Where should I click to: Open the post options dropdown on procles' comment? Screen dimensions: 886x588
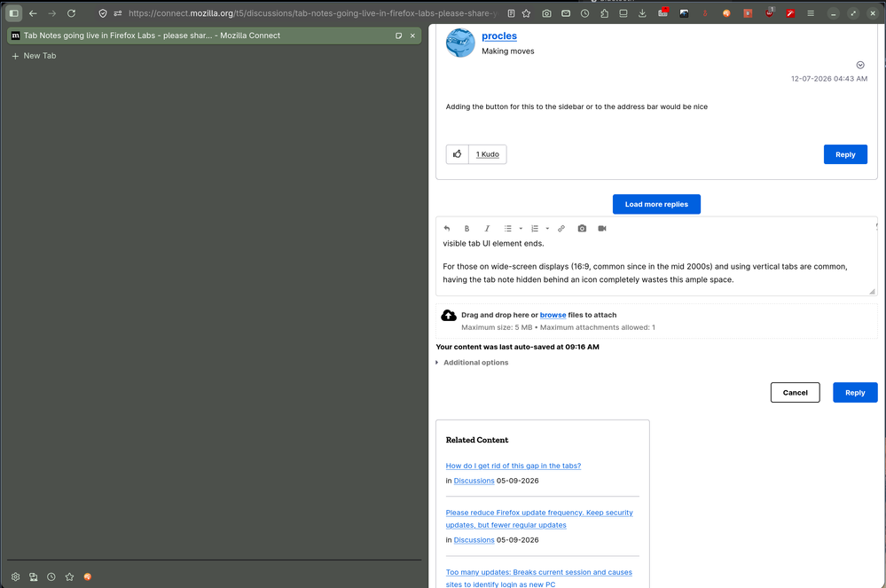tap(860, 65)
